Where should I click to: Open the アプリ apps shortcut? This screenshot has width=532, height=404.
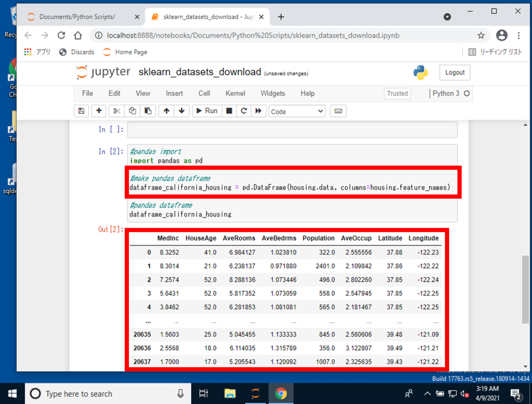click(37, 52)
